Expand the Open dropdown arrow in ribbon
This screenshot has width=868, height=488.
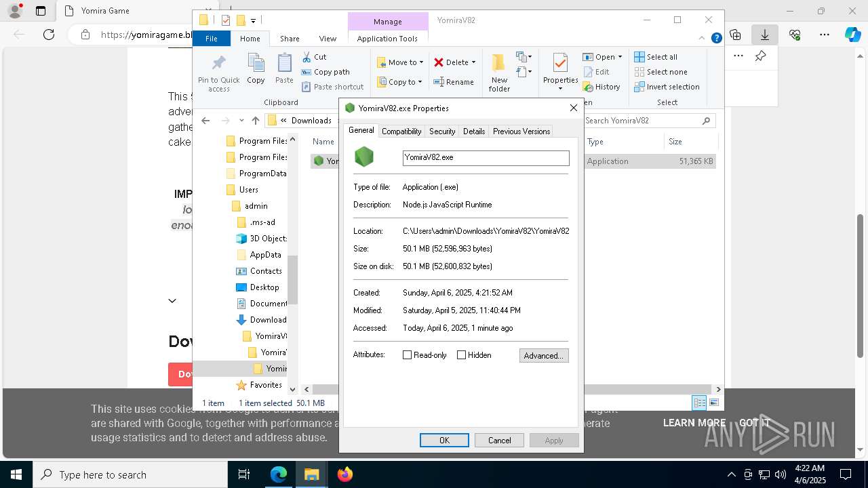[620, 57]
